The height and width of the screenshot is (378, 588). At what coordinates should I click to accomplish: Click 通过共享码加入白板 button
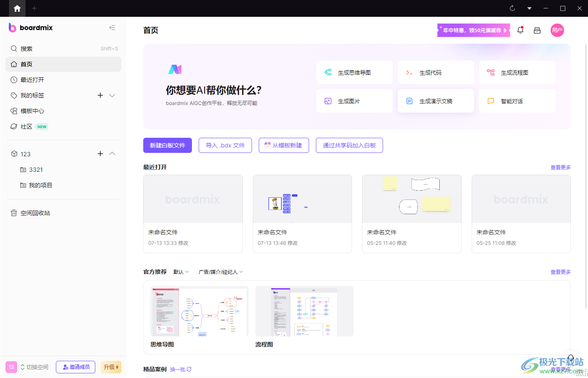[x=349, y=145]
